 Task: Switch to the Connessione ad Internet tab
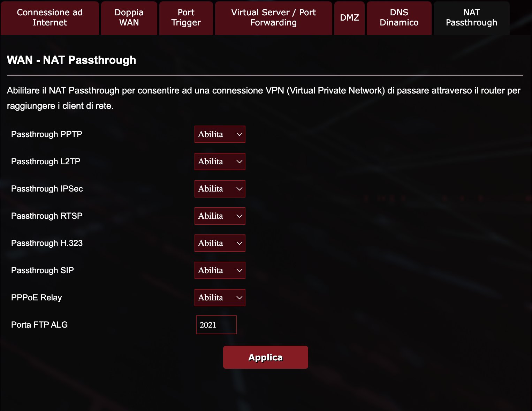[x=50, y=18]
